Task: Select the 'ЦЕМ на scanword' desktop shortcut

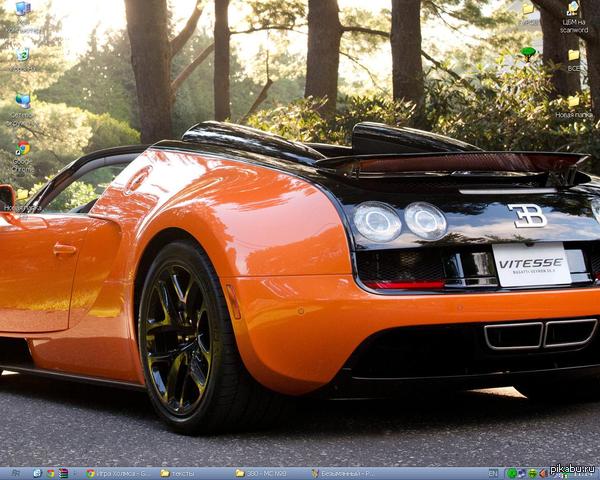Action: pyautogui.click(x=573, y=10)
